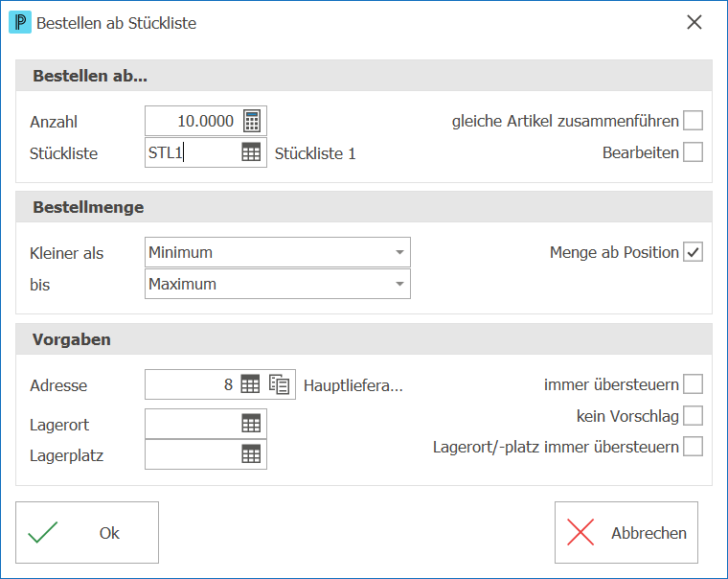Enable gleiche Artikel zusammenführen checkbox
The image size is (728, 579).
(693, 121)
